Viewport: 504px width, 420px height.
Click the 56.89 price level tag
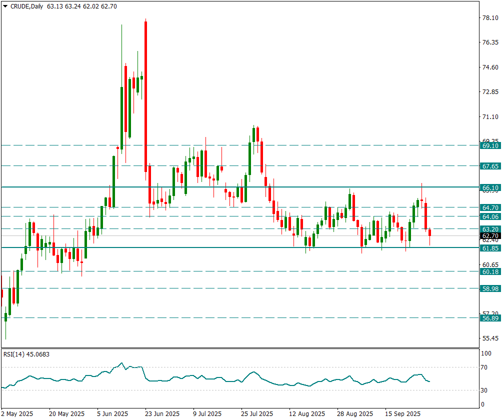click(490, 318)
